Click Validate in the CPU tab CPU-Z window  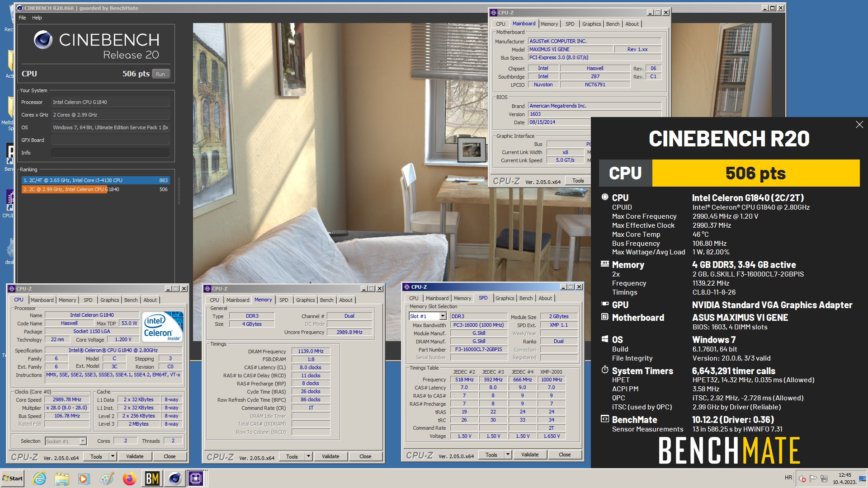point(135,457)
